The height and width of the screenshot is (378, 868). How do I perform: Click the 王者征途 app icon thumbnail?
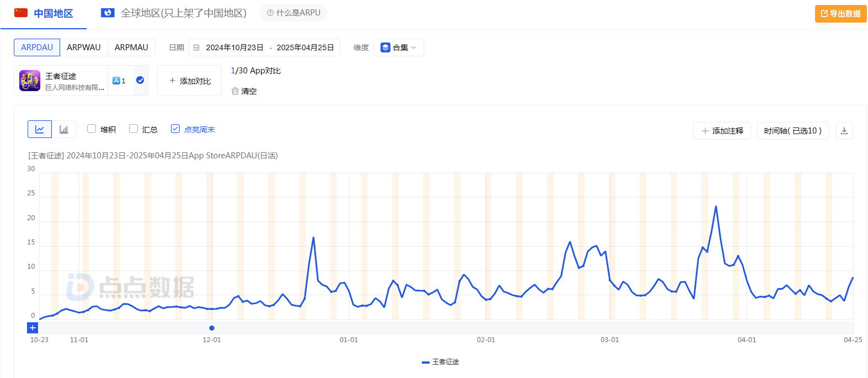click(30, 81)
